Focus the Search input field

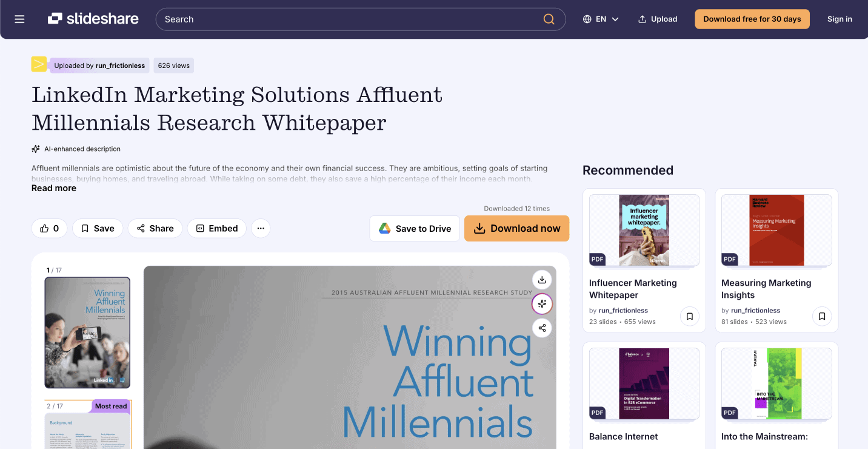(361, 19)
